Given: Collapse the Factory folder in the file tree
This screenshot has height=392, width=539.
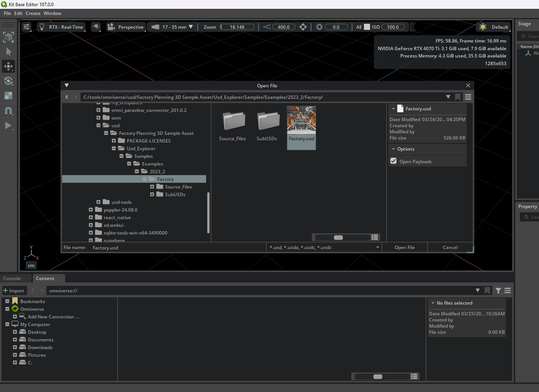Looking at the screenshot, I should tap(145, 179).
